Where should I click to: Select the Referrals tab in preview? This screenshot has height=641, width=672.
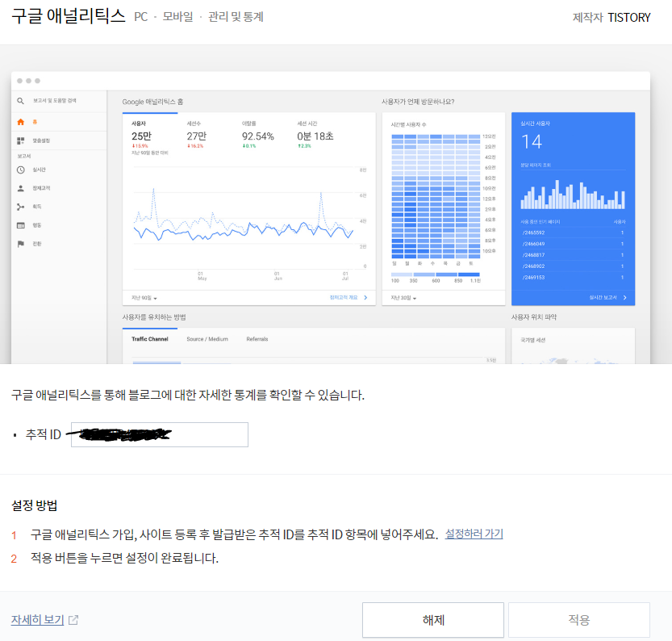pyautogui.click(x=257, y=339)
